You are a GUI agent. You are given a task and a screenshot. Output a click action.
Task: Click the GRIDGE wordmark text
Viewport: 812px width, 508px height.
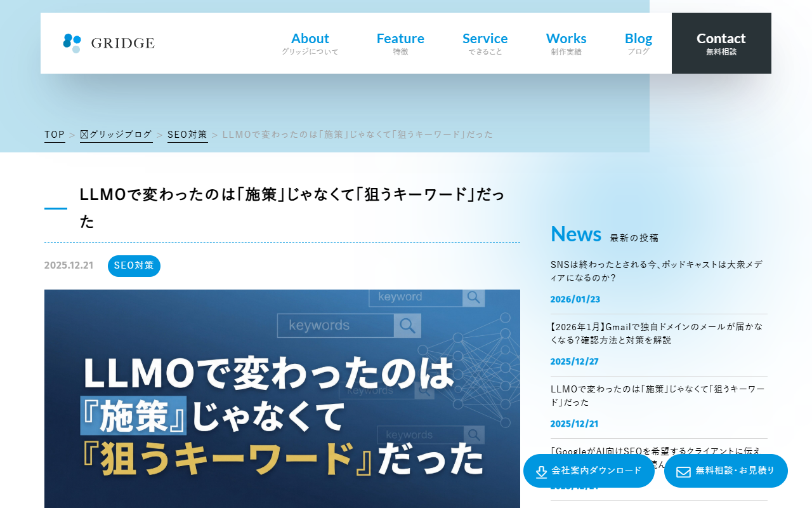122,43
